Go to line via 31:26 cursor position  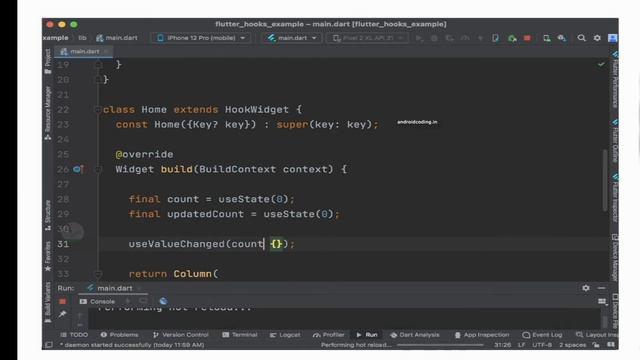pos(502,345)
